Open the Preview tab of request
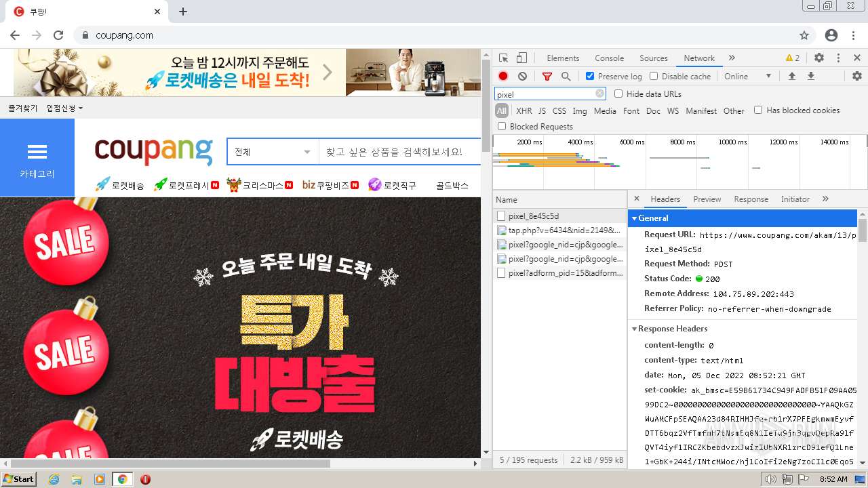 707,199
